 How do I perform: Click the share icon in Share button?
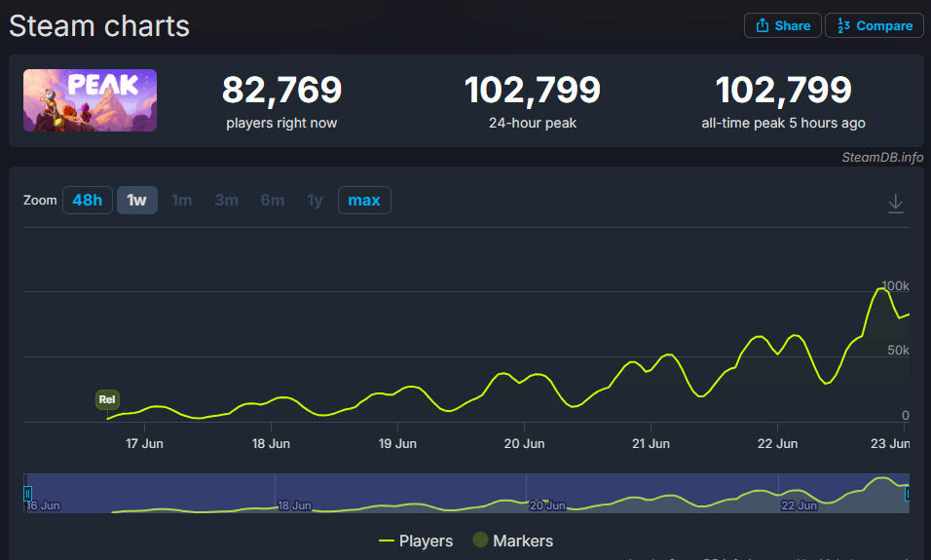coord(763,25)
